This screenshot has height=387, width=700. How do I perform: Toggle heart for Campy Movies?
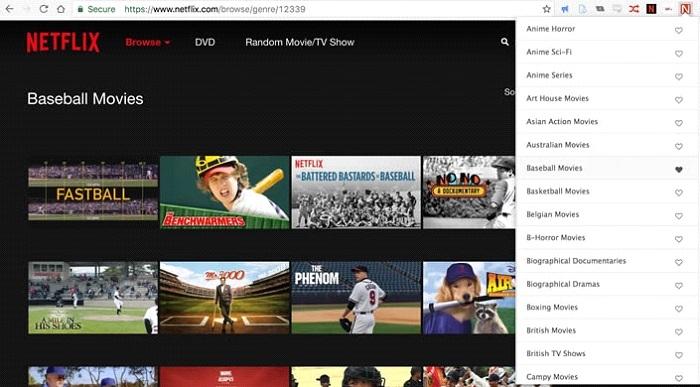pyautogui.click(x=679, y=379)
